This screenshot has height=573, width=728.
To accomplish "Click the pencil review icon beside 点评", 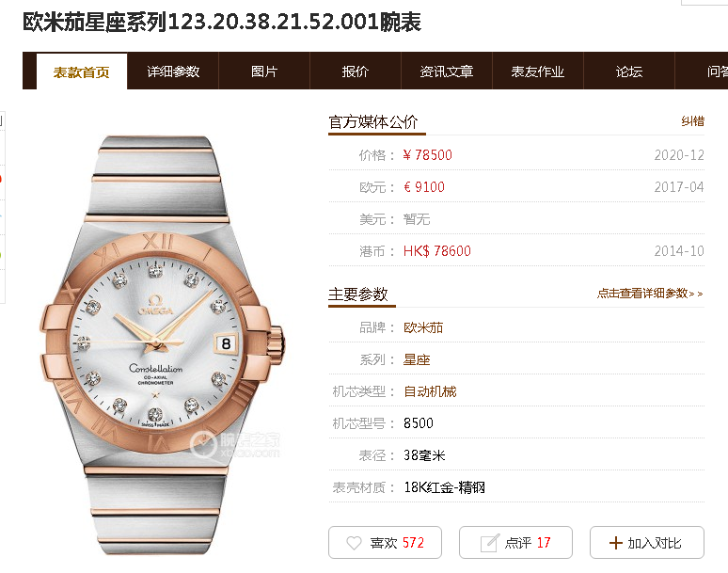I will 489,543.
